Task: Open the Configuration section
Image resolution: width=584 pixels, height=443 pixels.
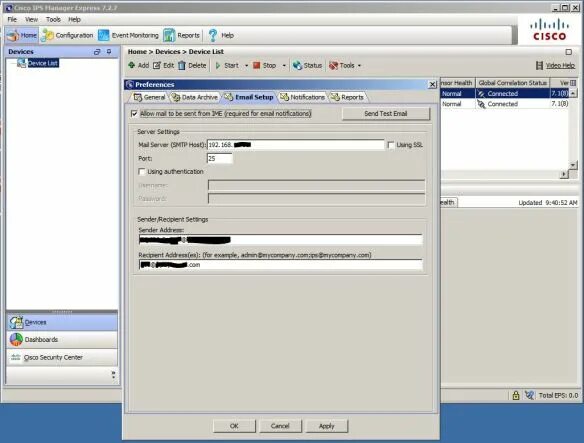Action: click(67, 35)
